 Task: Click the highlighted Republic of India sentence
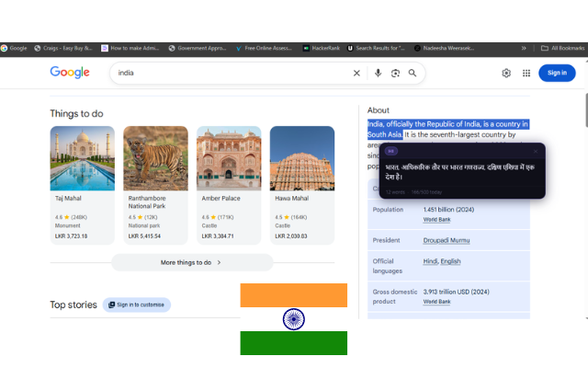pyautogui.click(x=447, y=129)
